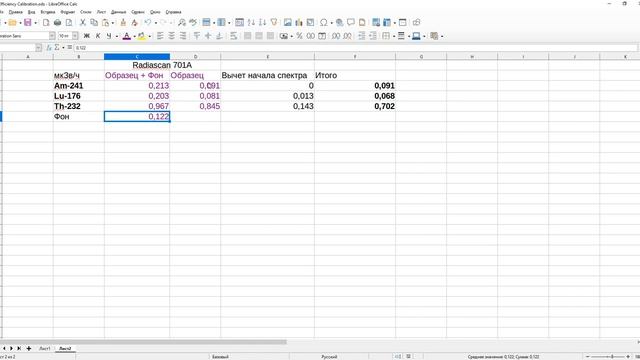Click the Save document icon
The height and width of the screenshot is (360, 640).
click(27, 22)
